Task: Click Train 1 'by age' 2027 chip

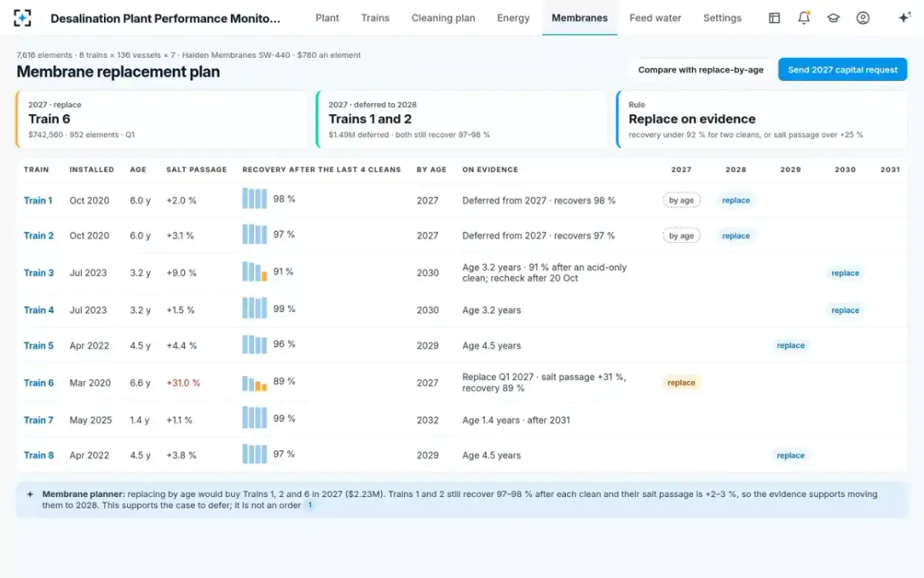Action: coord(681,200)
